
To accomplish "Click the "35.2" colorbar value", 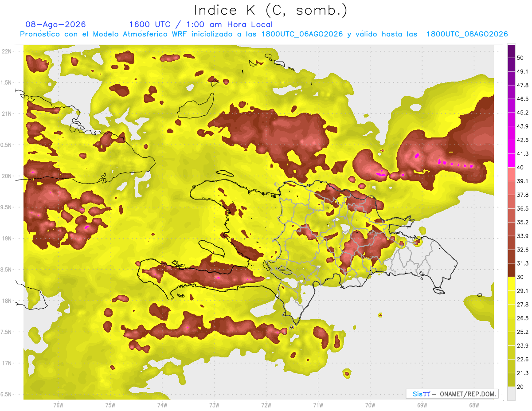I will click(x=523, y=222).
